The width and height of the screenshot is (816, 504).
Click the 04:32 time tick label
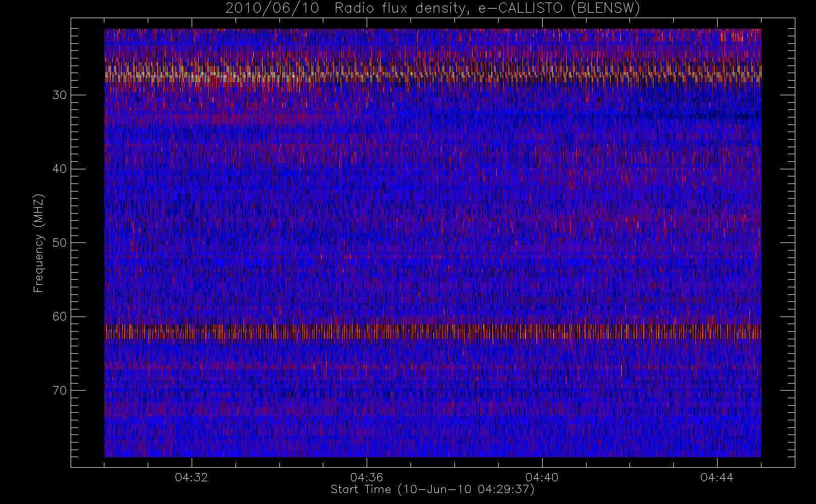coord(192,477)
